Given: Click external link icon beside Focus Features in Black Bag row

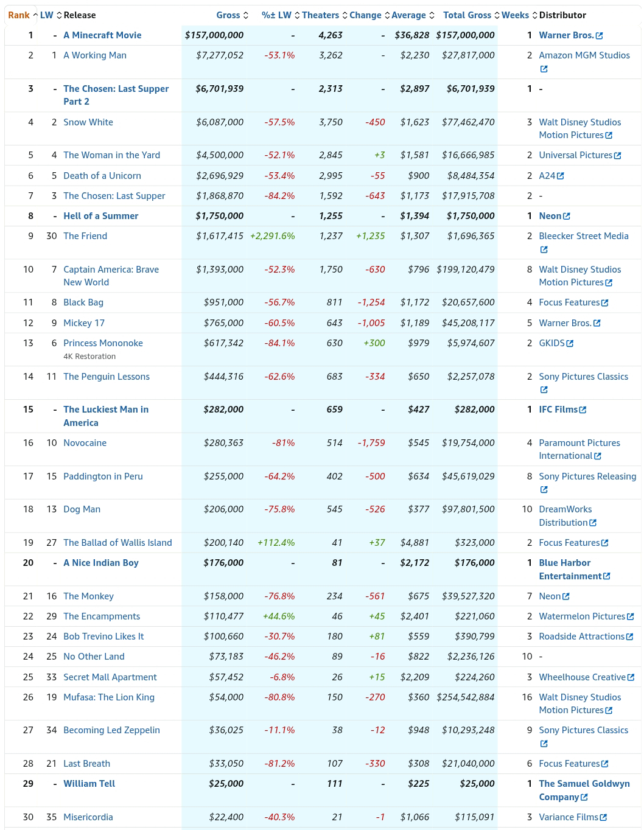Looking at the screenshot, I should pos(604,302).
